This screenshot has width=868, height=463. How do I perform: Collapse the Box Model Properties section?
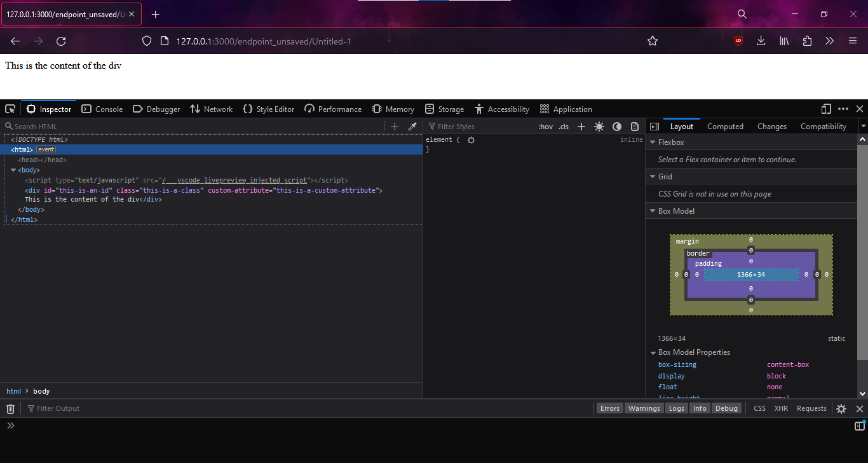click(x=653, y=352)
